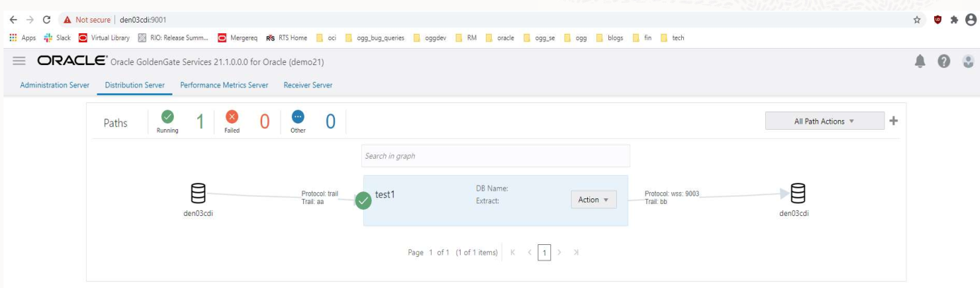Viewport: 980px width, 288px height.
Task: Select the target den03cdi database icon
Action: 798,193
